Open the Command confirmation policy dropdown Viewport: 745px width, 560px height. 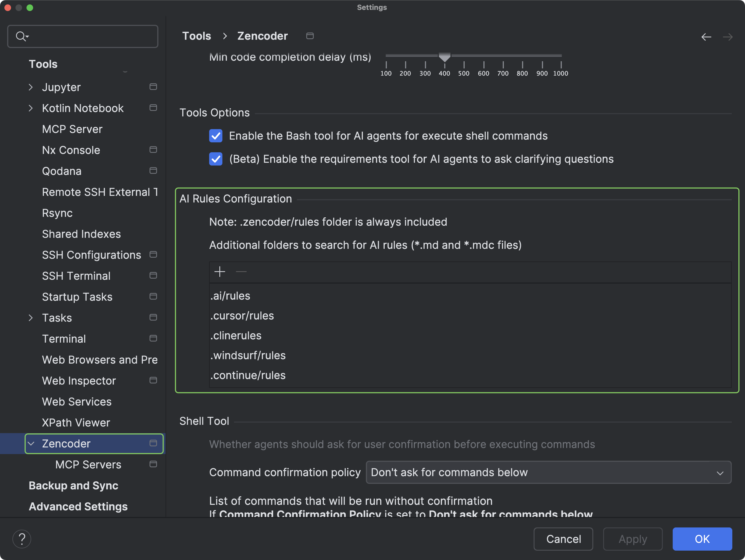tap(548, 472)
